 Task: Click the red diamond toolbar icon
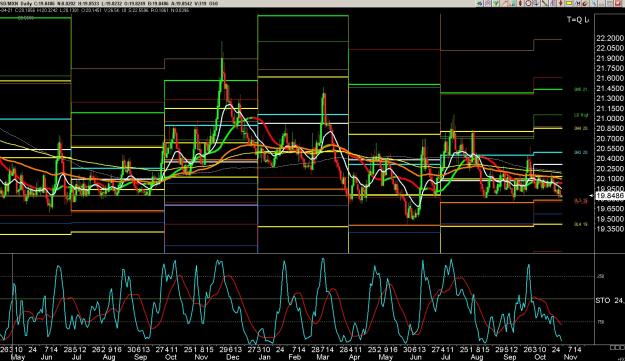coord(560,3)
